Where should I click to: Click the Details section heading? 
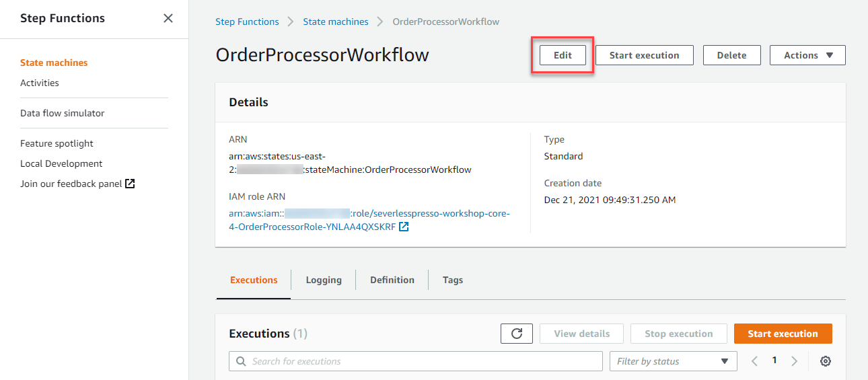coord(249,102)
